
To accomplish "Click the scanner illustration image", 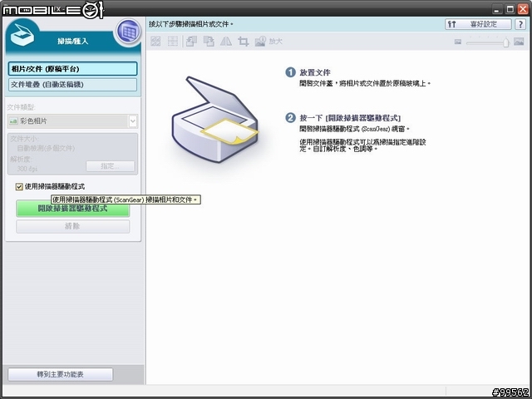I will coord(214,120).
